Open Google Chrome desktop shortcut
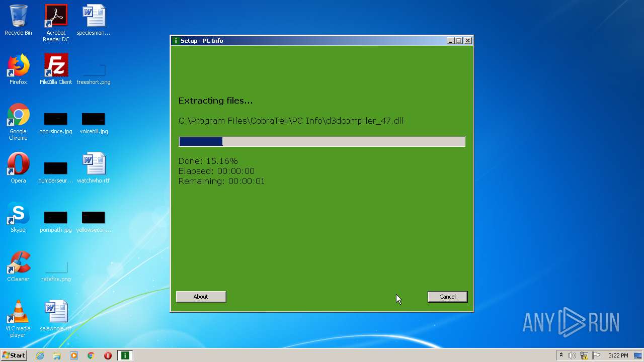Screen dimensions: 644x362 click(18, 122)
